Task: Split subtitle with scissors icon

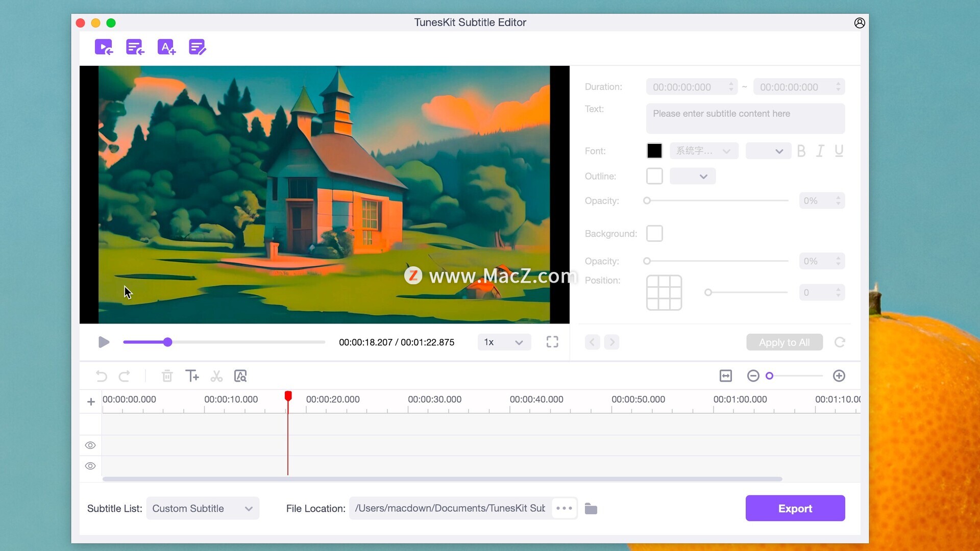Action: (216, 377)
